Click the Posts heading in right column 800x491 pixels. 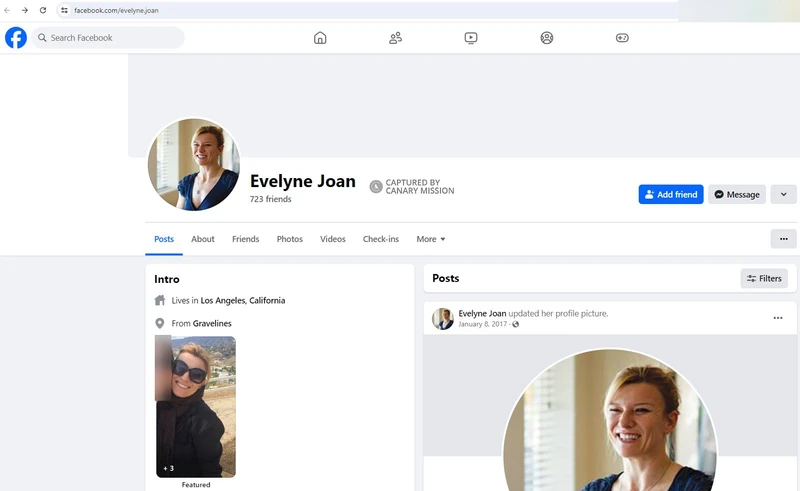coord(445,278)
